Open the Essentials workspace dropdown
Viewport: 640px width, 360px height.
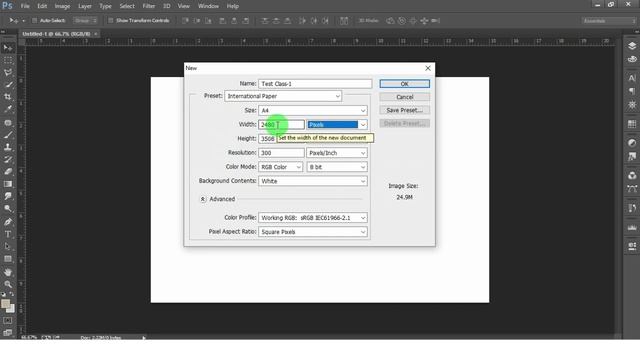tap(609, 21)
